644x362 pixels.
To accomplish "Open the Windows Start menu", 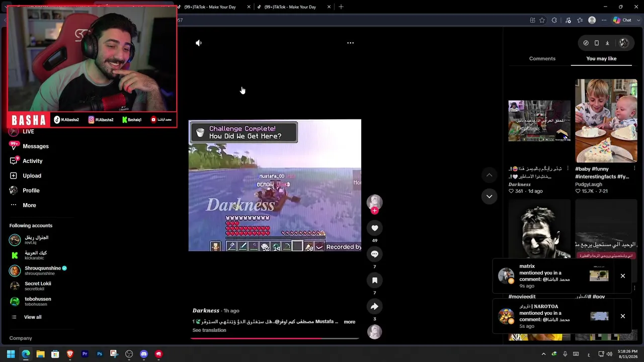I will pos(11,354).
